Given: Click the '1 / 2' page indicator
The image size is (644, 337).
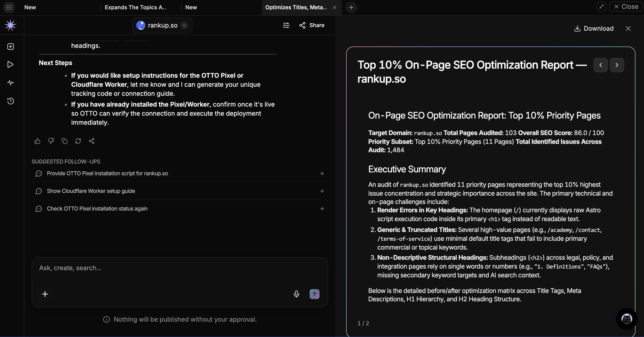Looking at the screenshot, I should tap(363, 323).
